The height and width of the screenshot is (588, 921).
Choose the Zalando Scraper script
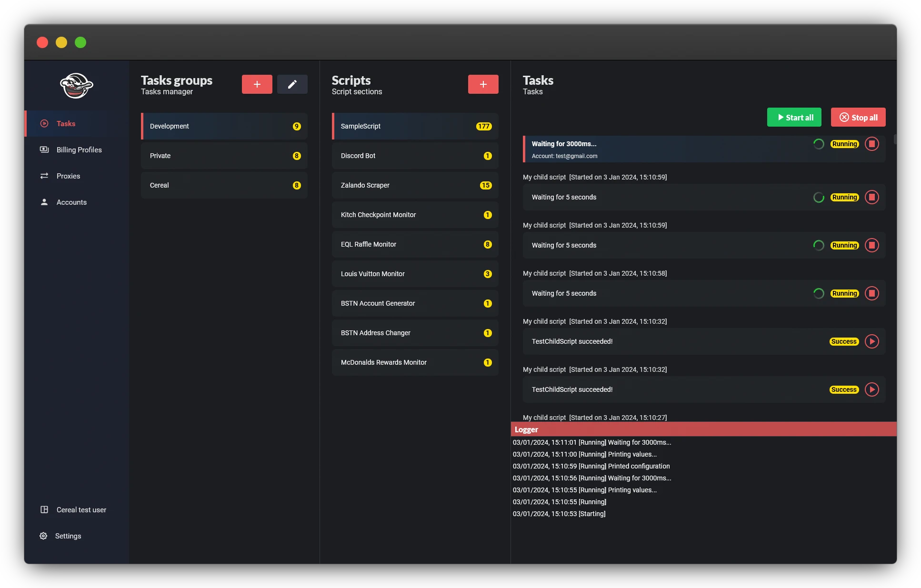pos(415,185)
